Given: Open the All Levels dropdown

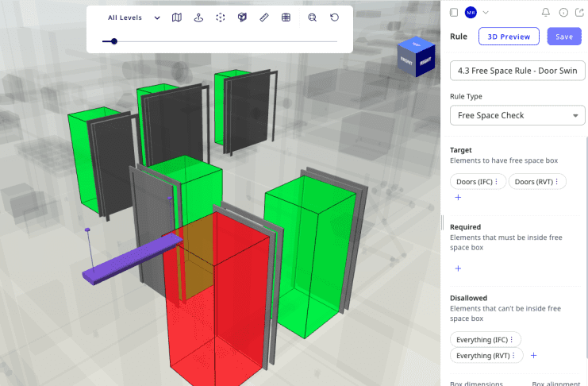Looking at the screenshot, I should [134, 17].
